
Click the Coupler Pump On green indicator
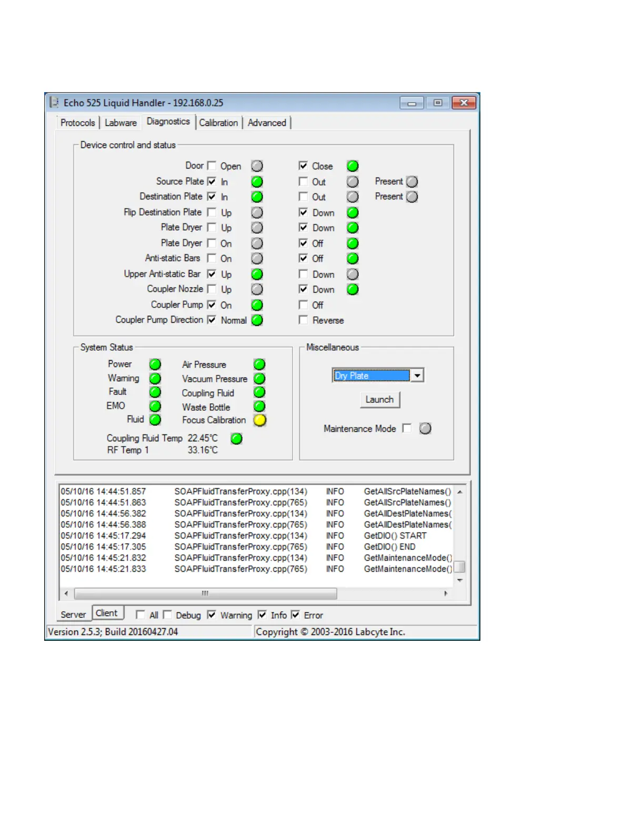click(x=257, y=305)
